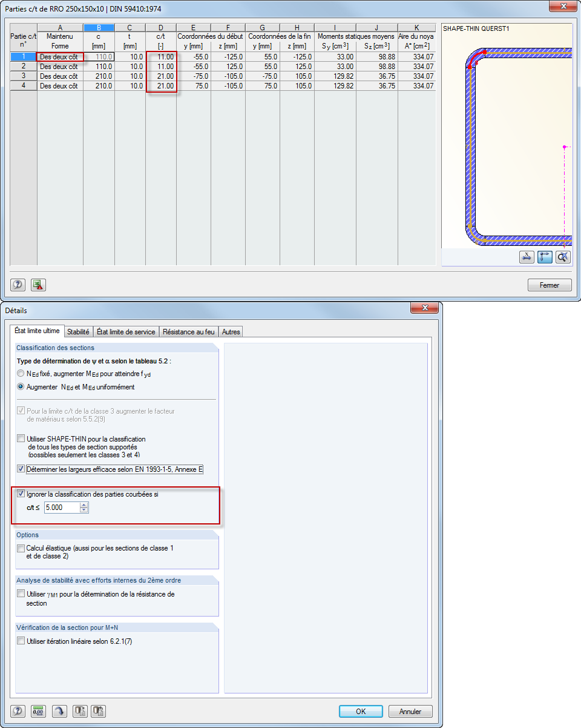
Task: Open the État limite de service tab
Action: point(126,332)
